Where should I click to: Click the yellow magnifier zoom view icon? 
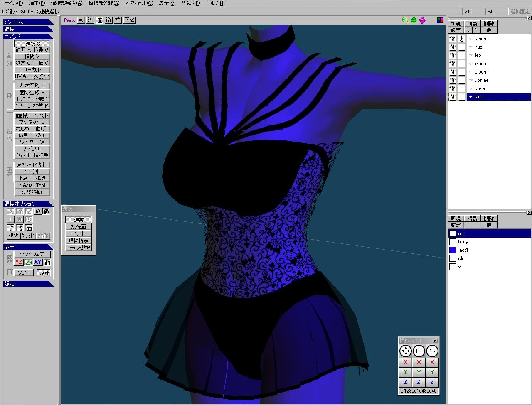(406, 20)
